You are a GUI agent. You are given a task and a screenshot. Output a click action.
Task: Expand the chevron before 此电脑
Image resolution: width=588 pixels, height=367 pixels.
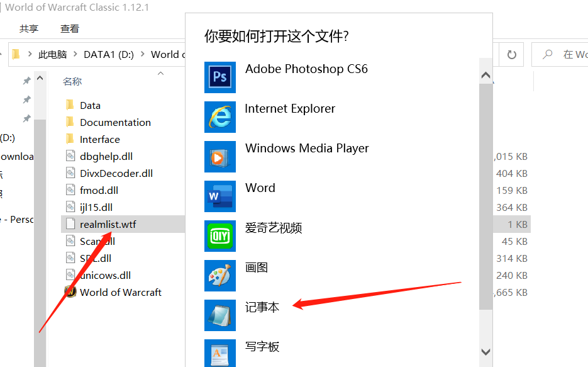click(30, 54)
